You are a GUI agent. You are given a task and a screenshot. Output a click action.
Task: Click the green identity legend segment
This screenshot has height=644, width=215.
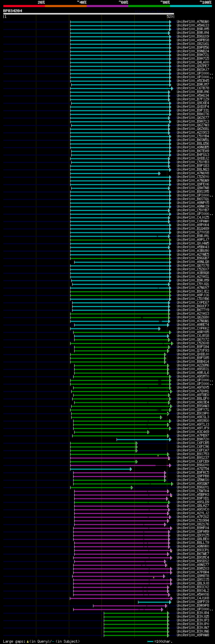click(149, 6)
